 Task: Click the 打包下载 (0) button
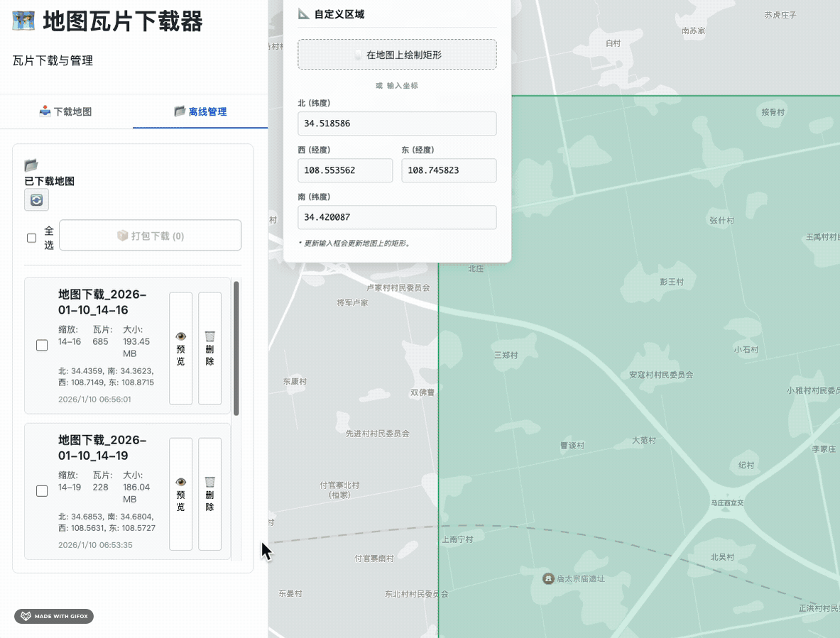(150, 235)
